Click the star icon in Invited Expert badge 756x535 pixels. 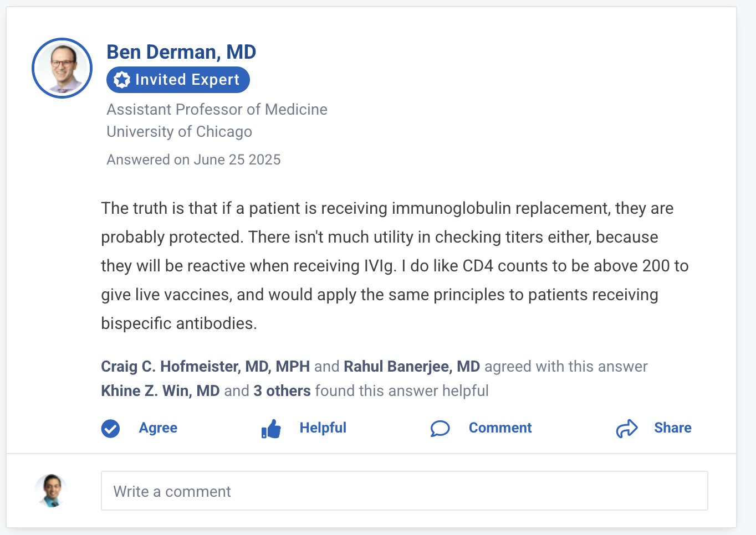tap(122, 80)
